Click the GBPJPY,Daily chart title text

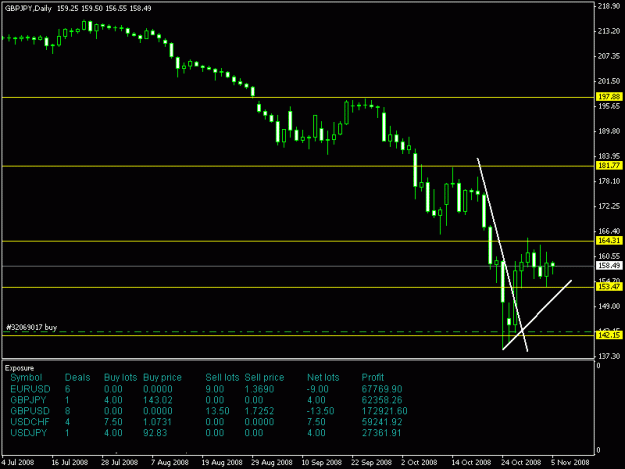click(x=28, y=8)
